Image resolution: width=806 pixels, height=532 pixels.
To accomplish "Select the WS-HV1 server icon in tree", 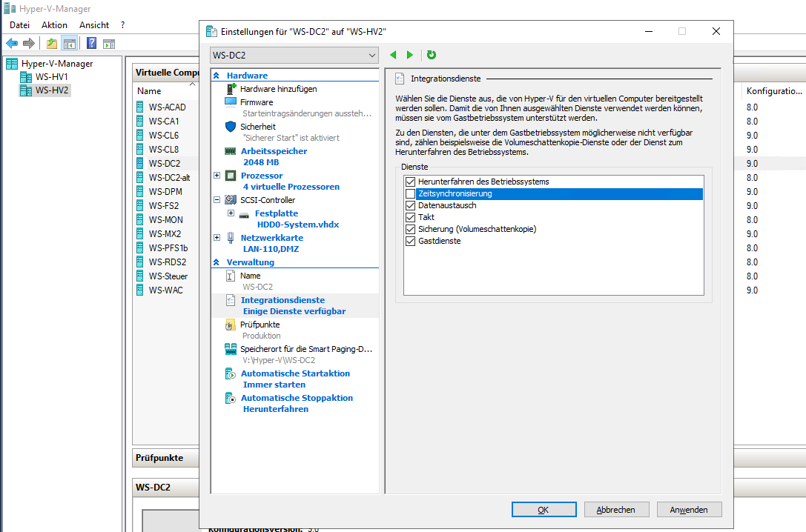I will point(26,77).
